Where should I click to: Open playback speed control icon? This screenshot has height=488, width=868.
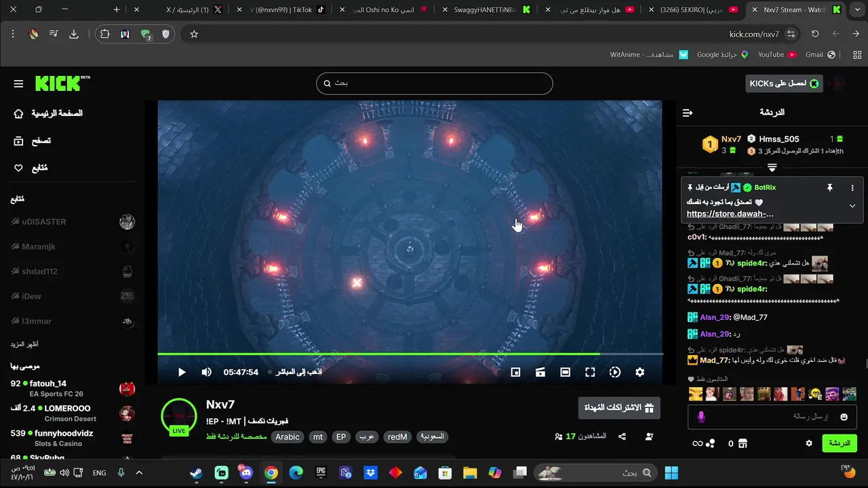click(x=615, y=372)
